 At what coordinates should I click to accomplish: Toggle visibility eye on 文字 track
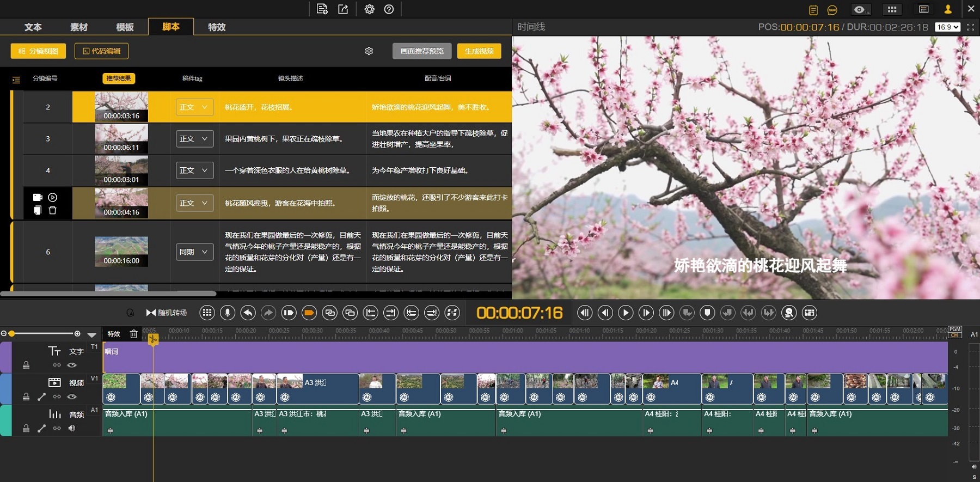pos(72,365)
